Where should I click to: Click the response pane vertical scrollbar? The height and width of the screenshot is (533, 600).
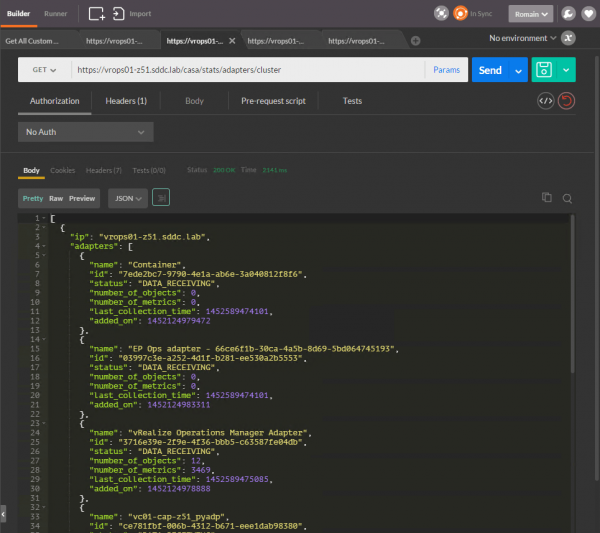[x=572, y=295]
